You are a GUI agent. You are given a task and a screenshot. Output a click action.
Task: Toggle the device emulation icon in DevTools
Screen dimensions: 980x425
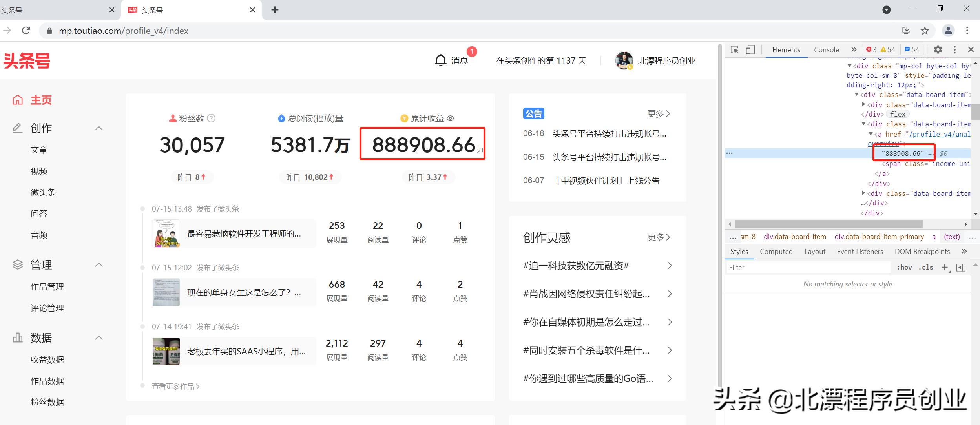click(x=751, y=50)
